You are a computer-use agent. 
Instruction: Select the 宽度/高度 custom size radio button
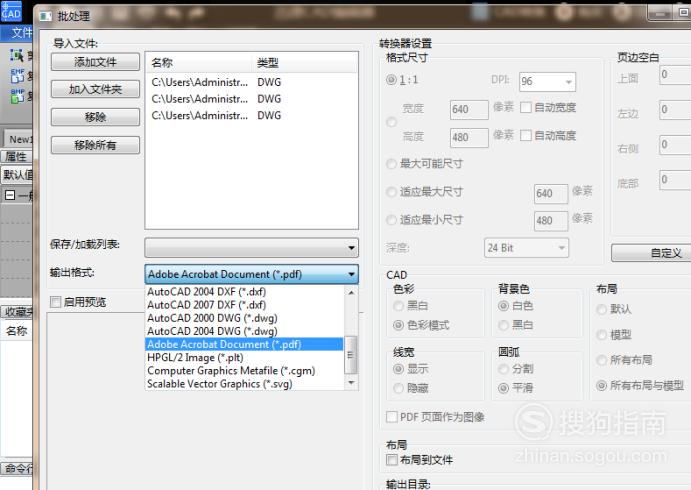coord(391,122)
